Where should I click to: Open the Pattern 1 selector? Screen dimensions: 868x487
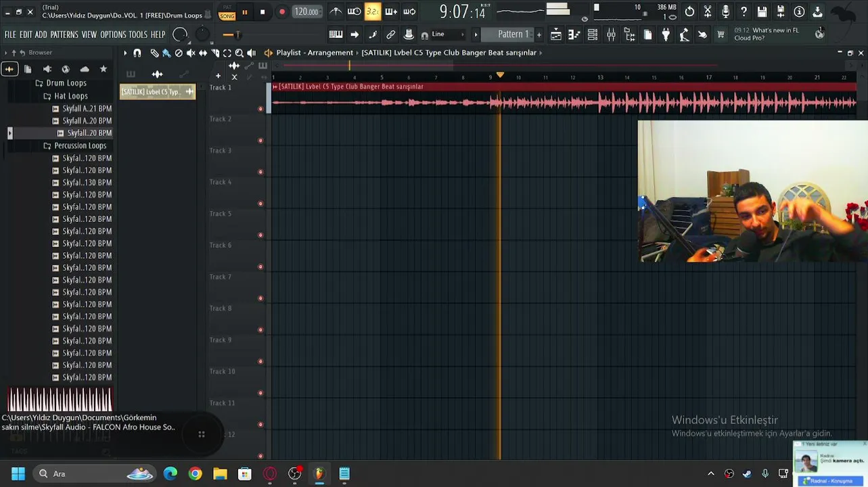tap(513, 34)
